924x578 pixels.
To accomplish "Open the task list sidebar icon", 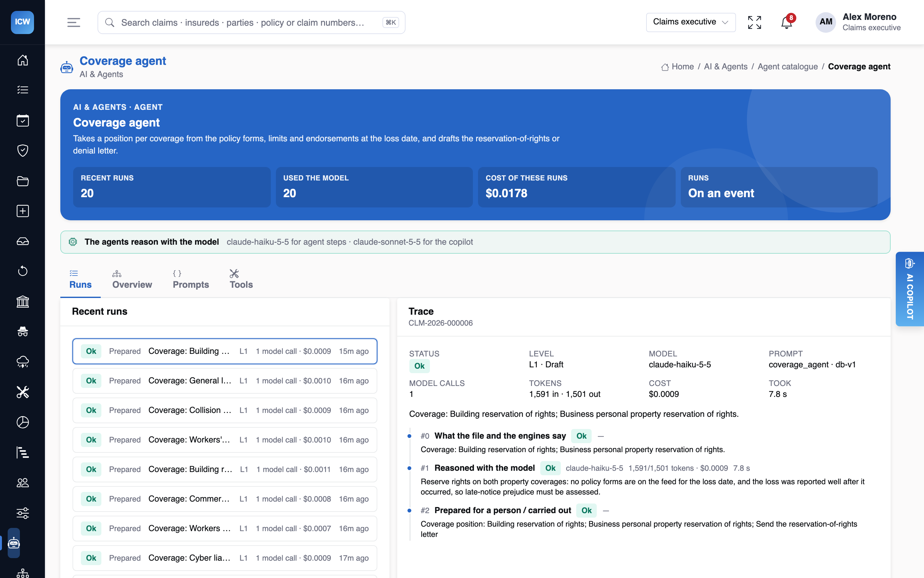I will [x=22, y=90].
